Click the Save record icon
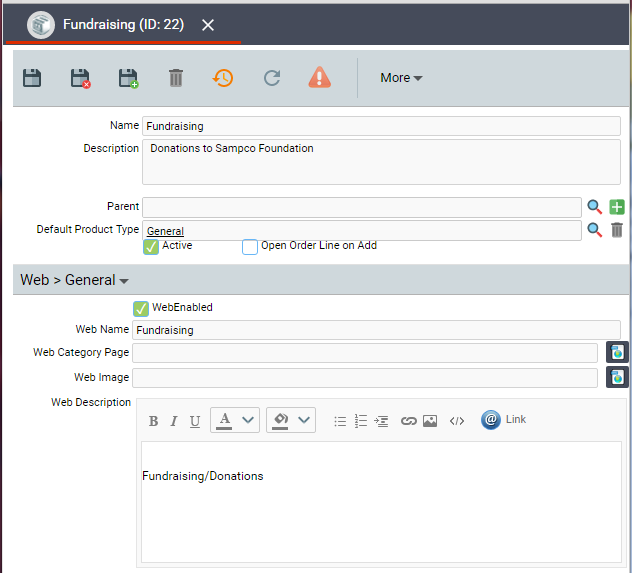Viewport: 632px width, 573px height. (x=32, y=78)
